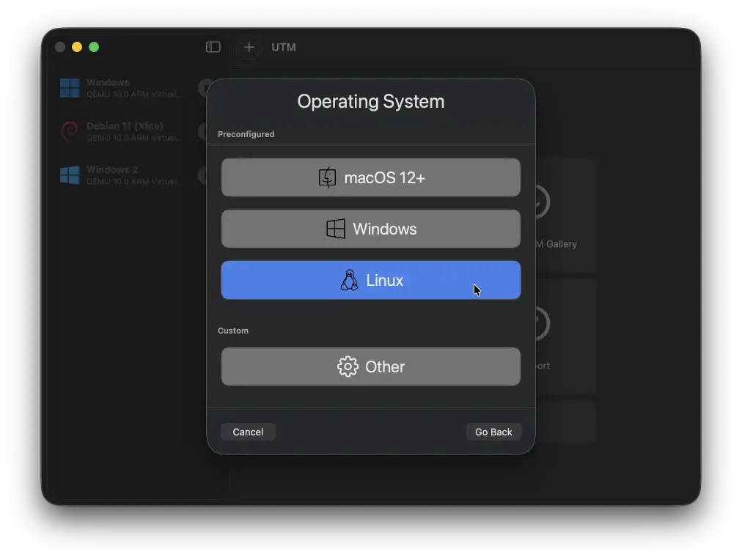Cancel the Operating System dialog
This screenshot has width=742, height=560.
(x=248, y=432)
